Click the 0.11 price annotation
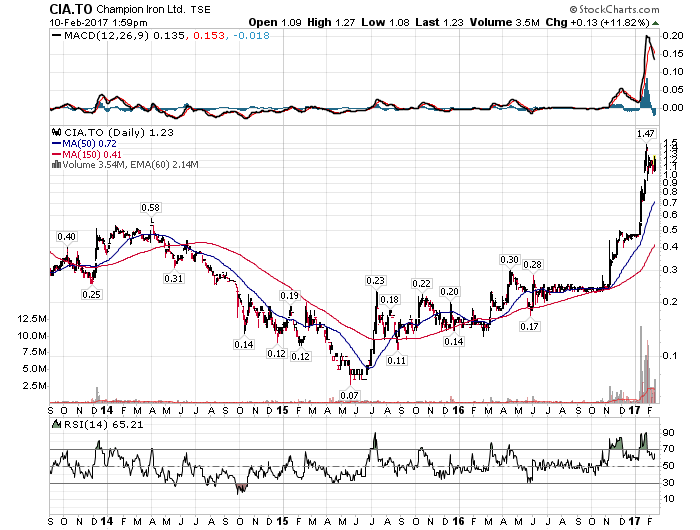Screen dimensions: 700x530 (x=397, y=360)
